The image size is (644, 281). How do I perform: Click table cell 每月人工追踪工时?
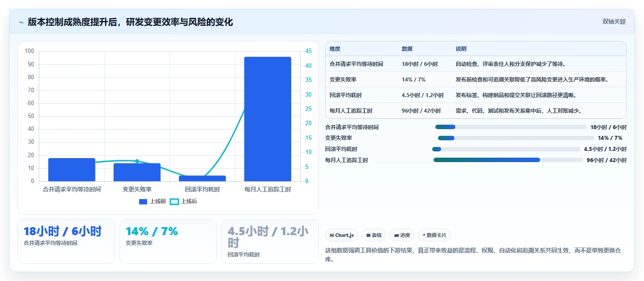pos(351,111)
